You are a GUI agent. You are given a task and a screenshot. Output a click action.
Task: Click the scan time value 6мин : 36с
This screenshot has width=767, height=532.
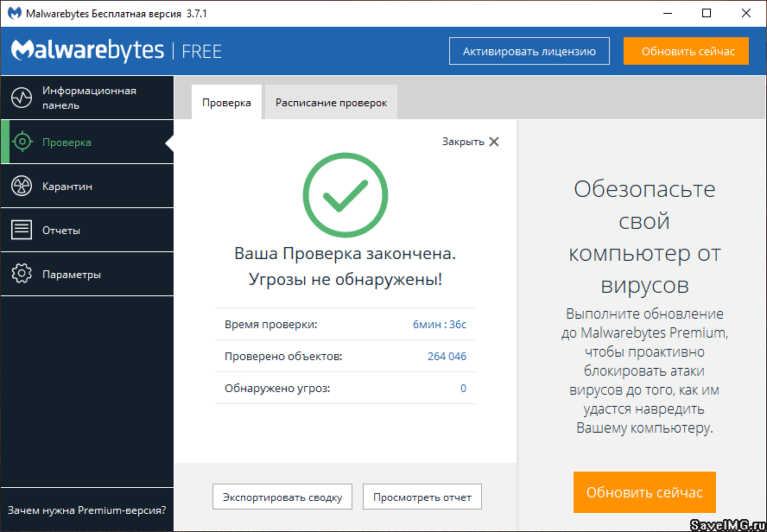click(440, 324)
